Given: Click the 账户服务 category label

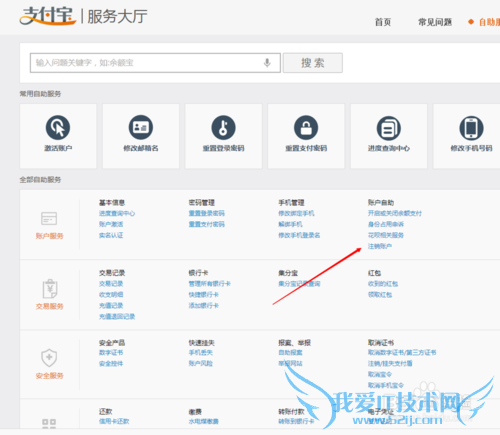Looking at the screenshot, I should coord(49,236).
